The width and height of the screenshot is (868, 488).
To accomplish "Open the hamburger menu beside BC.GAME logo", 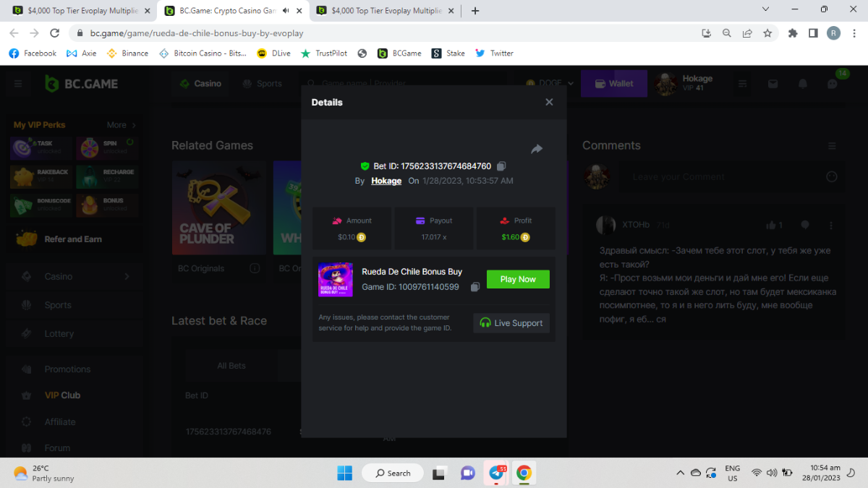I will tap(18, 84).
